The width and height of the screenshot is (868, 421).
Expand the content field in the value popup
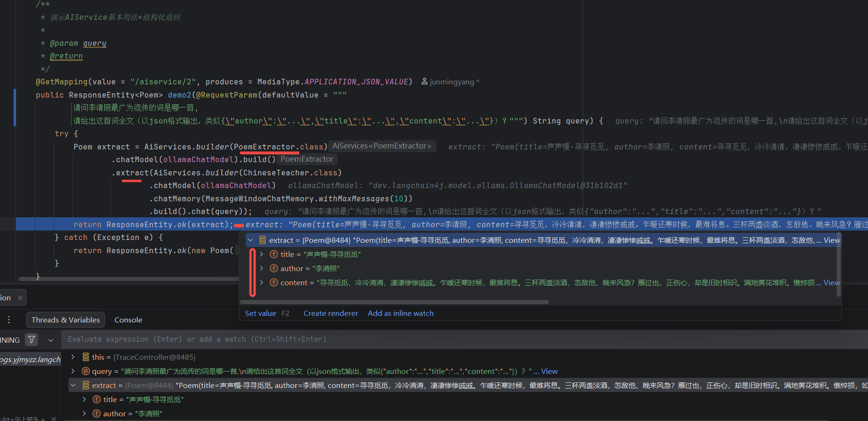click(x=262, y=282)
